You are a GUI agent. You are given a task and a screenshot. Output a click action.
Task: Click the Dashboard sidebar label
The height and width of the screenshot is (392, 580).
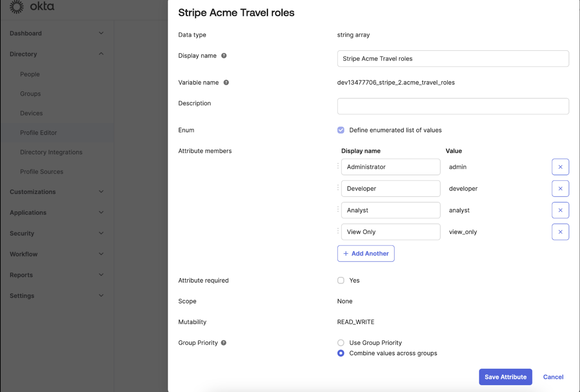pos(26,33)
